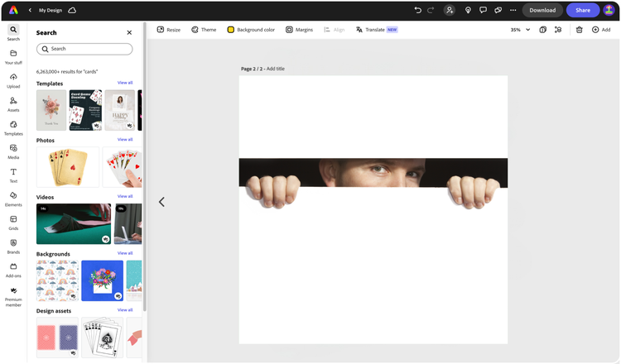The image size is (621, 364).
Task: Click the Adobe Express home logo
Action: pyautogui.click(x=13, y=10)
